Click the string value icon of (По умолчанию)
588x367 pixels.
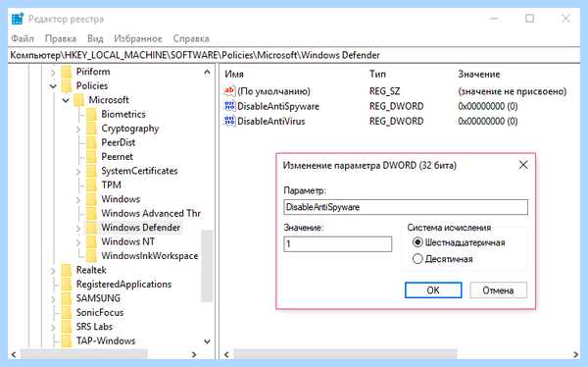pyautogui.click(x=229, y=91)
